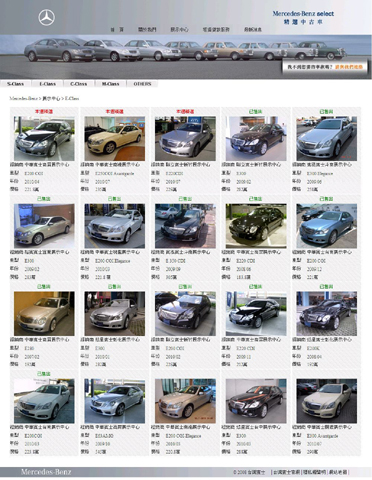The width and height of the screenshot is (372, 480).
Task: Switch to the M-Class tab
Action: (111, 84)
